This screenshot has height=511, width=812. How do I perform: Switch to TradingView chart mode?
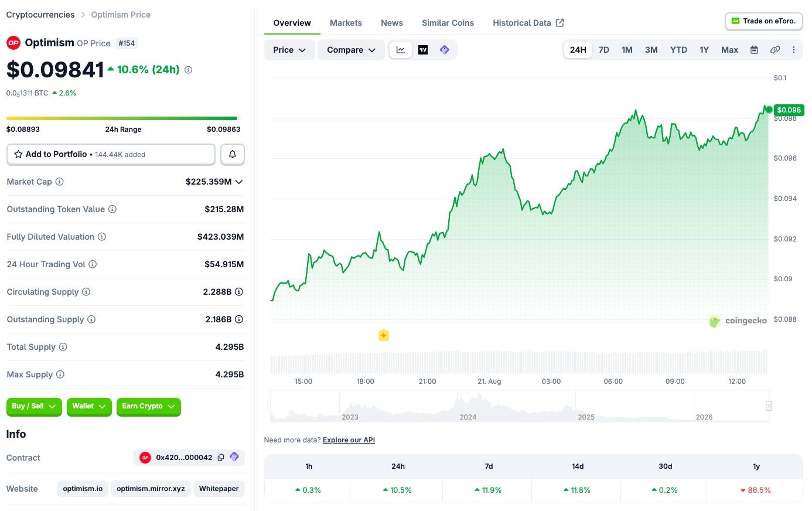click(423, 50)
